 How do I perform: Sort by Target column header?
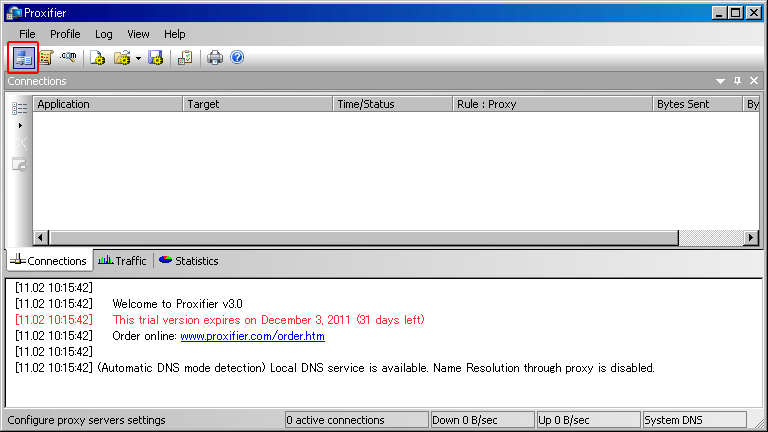(258, 104)
